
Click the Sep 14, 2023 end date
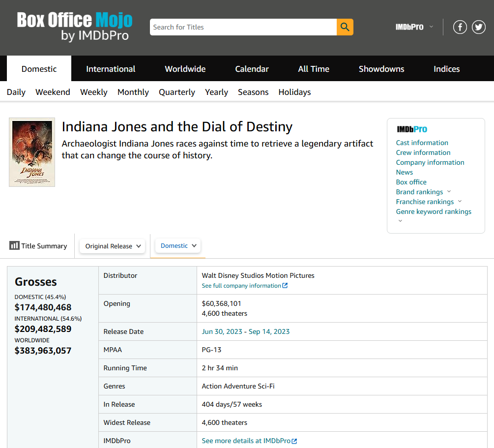click(269, 331)
